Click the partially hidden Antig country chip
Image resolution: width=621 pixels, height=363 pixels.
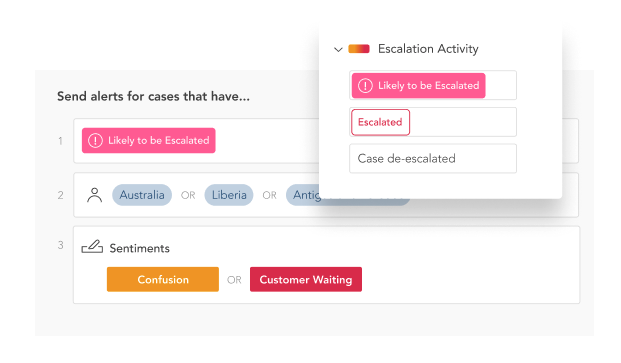point(303,195)
